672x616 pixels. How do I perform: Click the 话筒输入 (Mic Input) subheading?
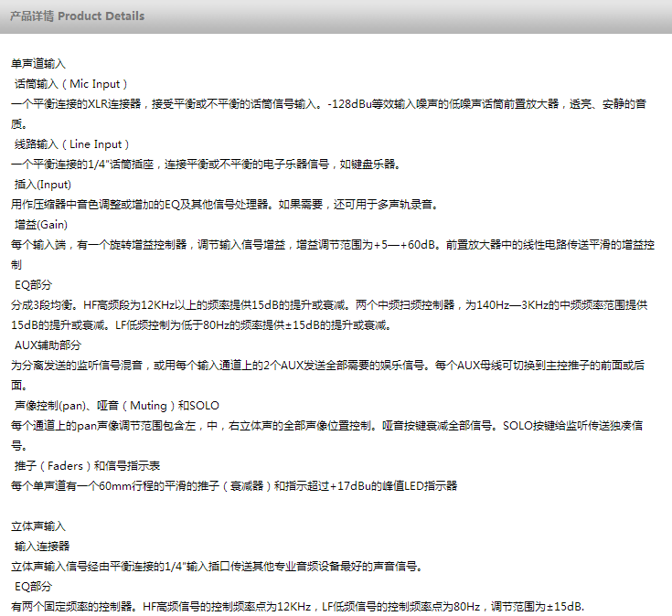coord(71,84)
